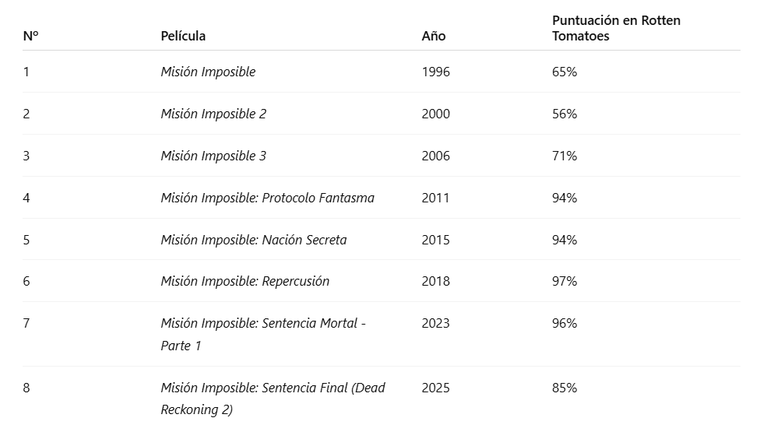Screen dimensions: 760x432
Task: Click the Sentencia Final Dead Reckoning title
Action: [272, 398]
